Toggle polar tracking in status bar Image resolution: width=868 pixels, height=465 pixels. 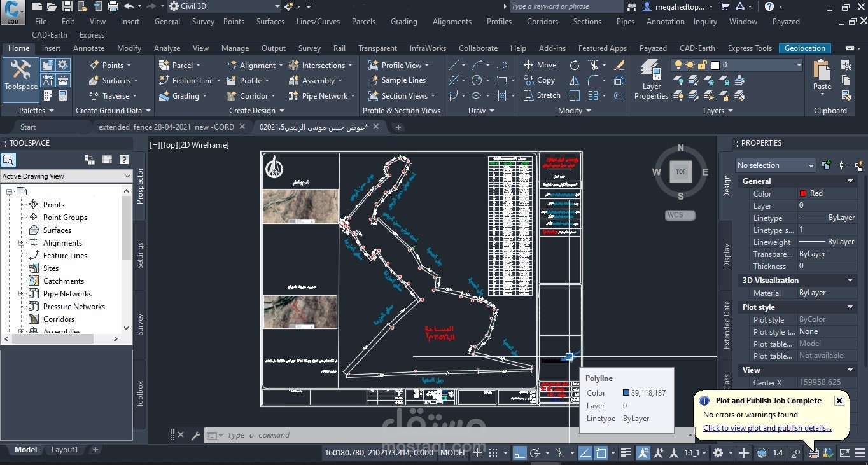pyautogui.click(x=535, y=453)
